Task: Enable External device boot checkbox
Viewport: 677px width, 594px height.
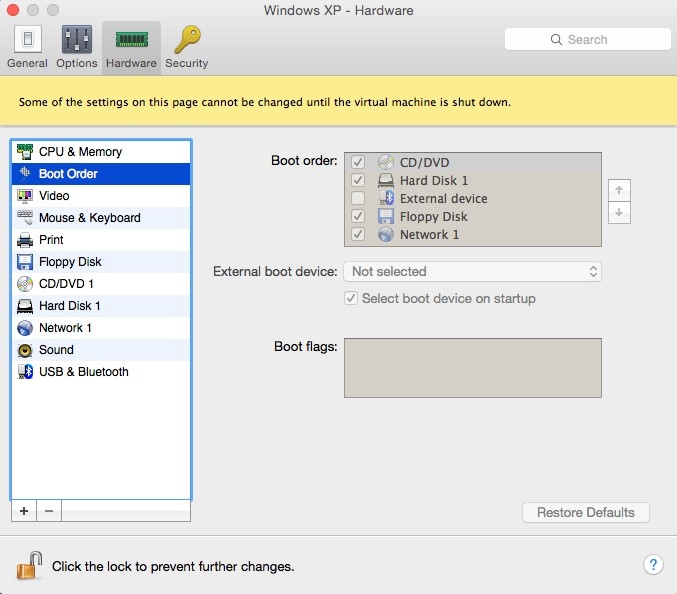Action: point(358,199)
